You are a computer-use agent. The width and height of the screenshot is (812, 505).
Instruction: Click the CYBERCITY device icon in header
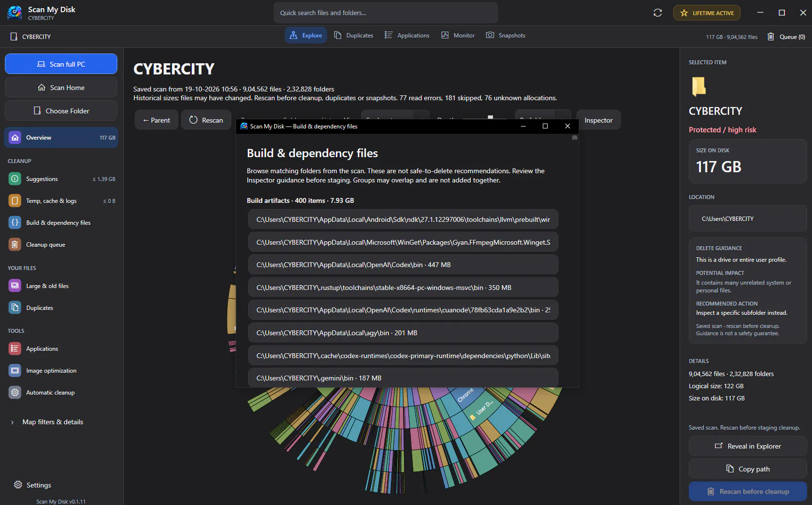click(14, 36)
